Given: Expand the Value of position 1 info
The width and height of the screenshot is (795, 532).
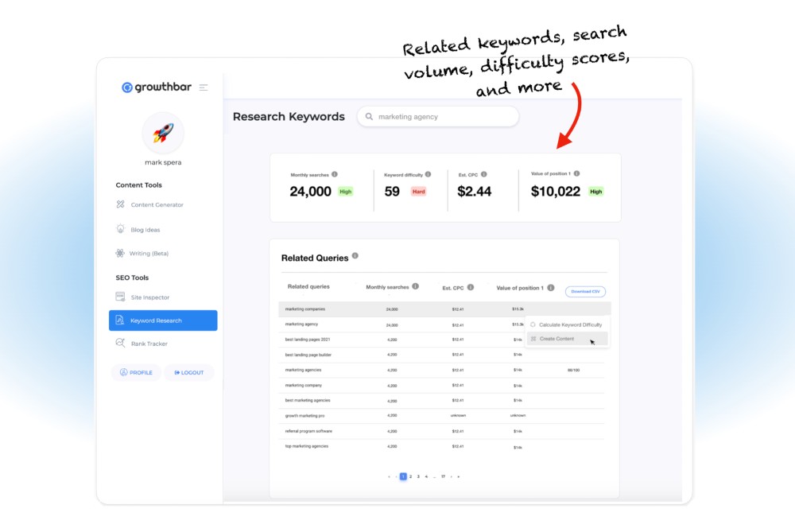Looking at the screenshot, I should pyautogui.click(x=551, y=287).
